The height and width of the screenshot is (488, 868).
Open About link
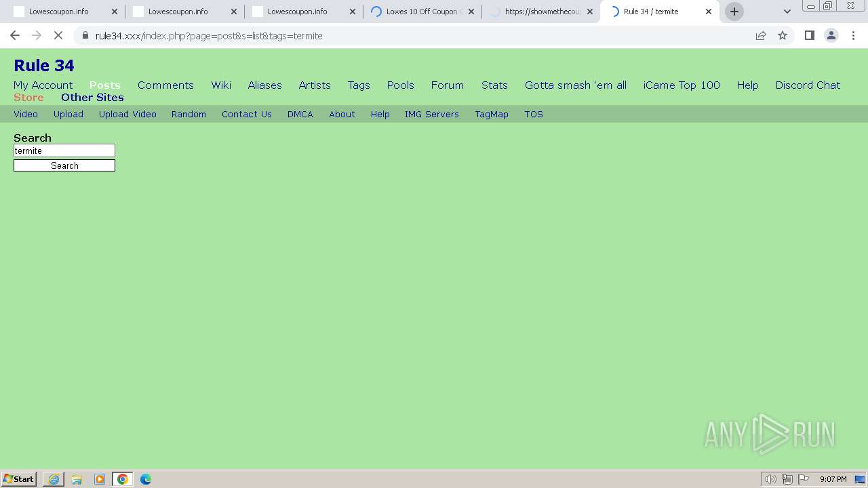(342, 114)
